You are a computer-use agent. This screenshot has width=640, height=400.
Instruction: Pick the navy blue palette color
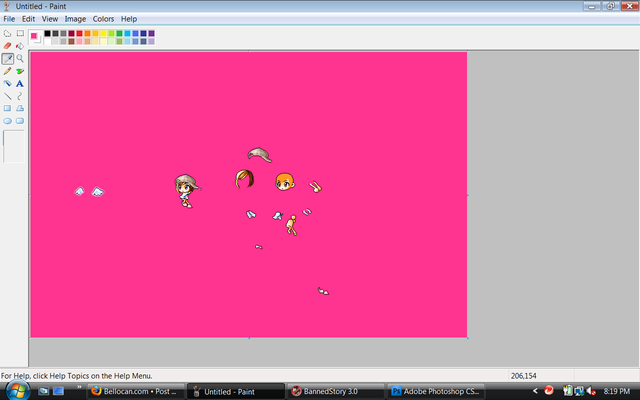pos(143,33)
